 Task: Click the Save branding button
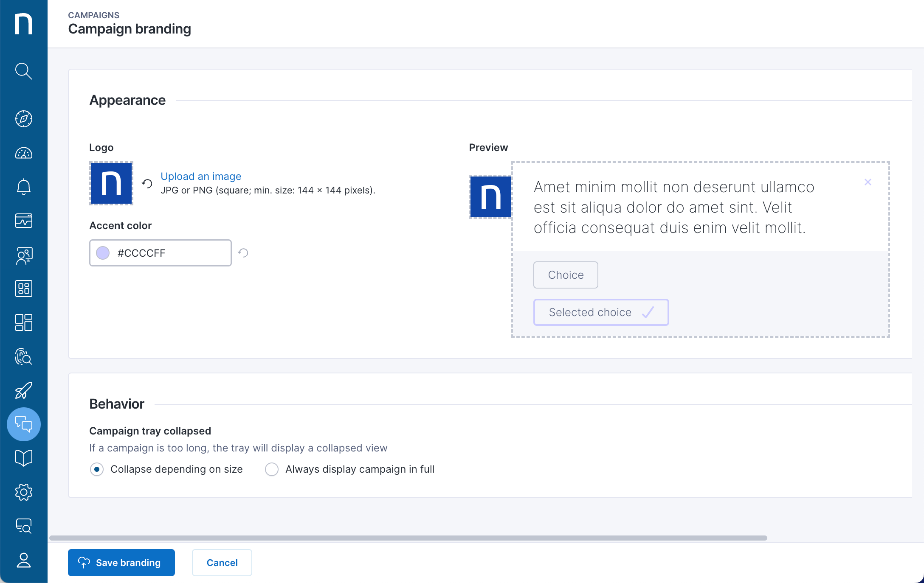pyautogui.click(x=121, y=563)
